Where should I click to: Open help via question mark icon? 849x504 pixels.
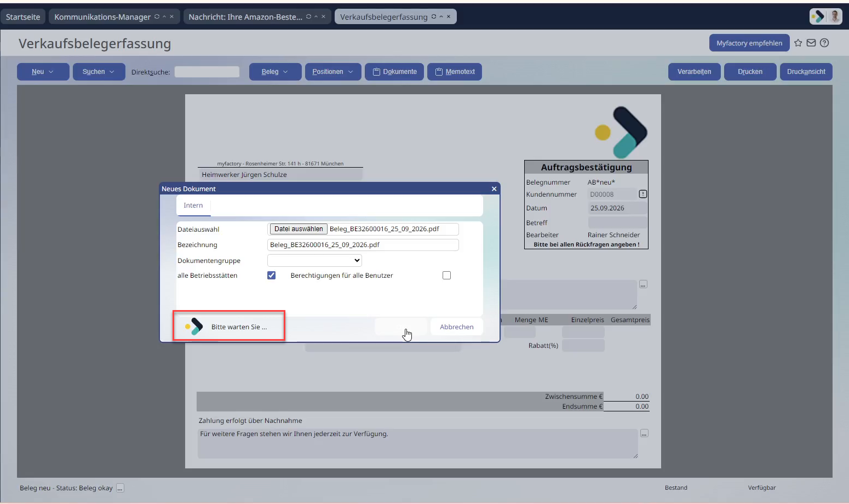coord(824,43)
